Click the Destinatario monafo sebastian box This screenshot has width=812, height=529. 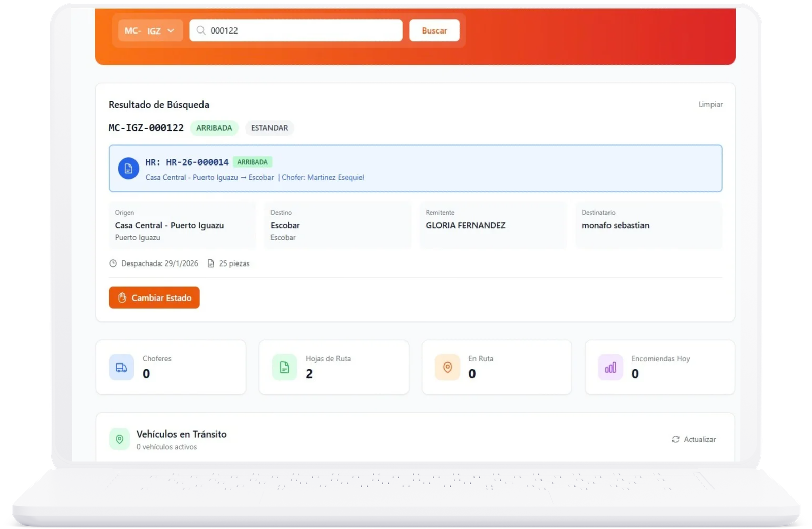click(648, 225)
